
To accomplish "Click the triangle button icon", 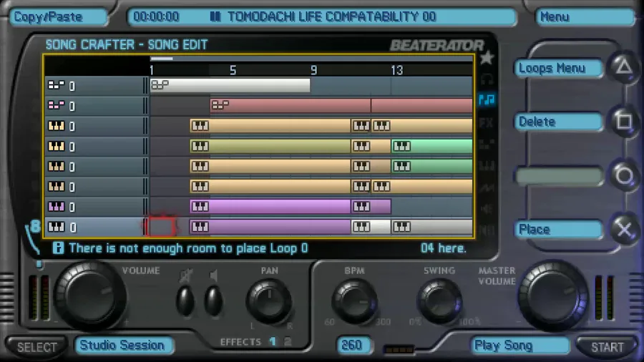I will tap(624, 67).
